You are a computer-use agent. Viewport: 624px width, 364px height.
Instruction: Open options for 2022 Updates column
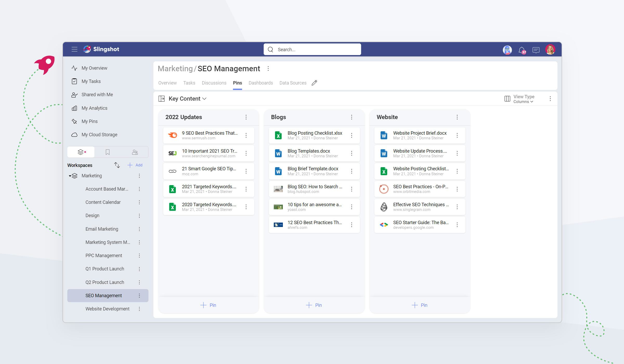tap(246, 117)
